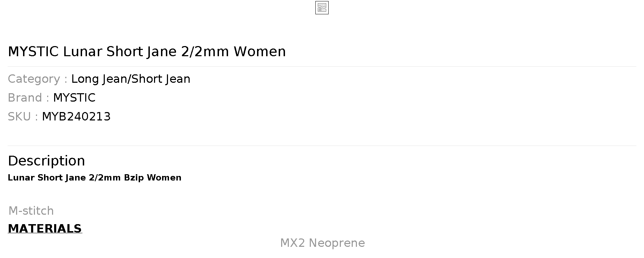Click the word Lunar in the product title

click(82, 52)
